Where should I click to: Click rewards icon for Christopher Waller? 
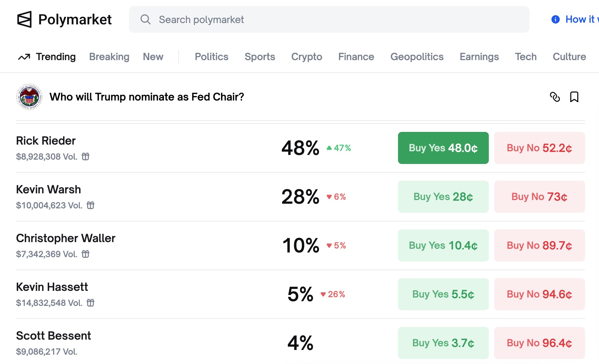point(86,254)
